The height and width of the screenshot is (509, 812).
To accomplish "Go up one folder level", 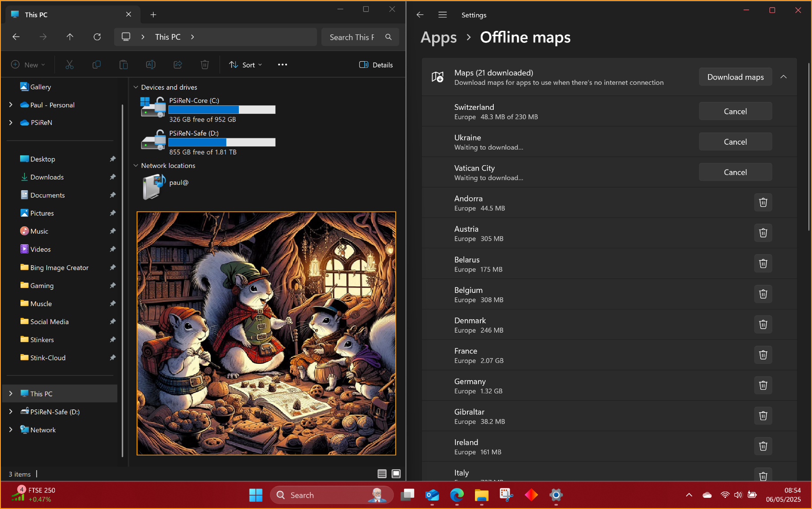I will [70, 37].
